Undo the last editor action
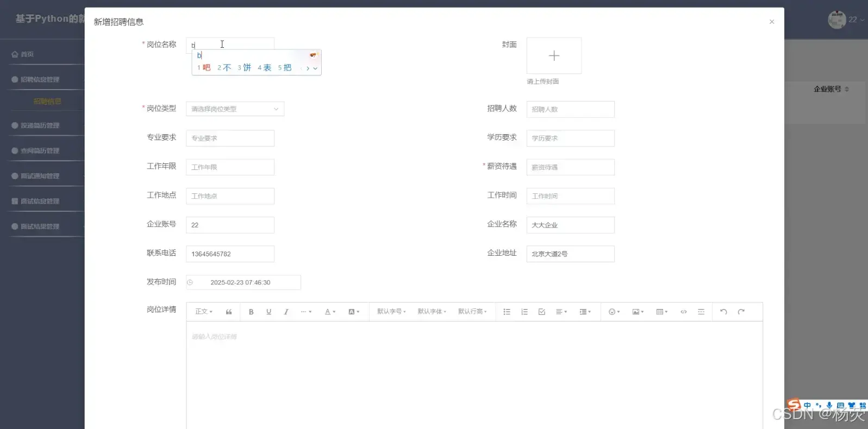 [723, 312]
